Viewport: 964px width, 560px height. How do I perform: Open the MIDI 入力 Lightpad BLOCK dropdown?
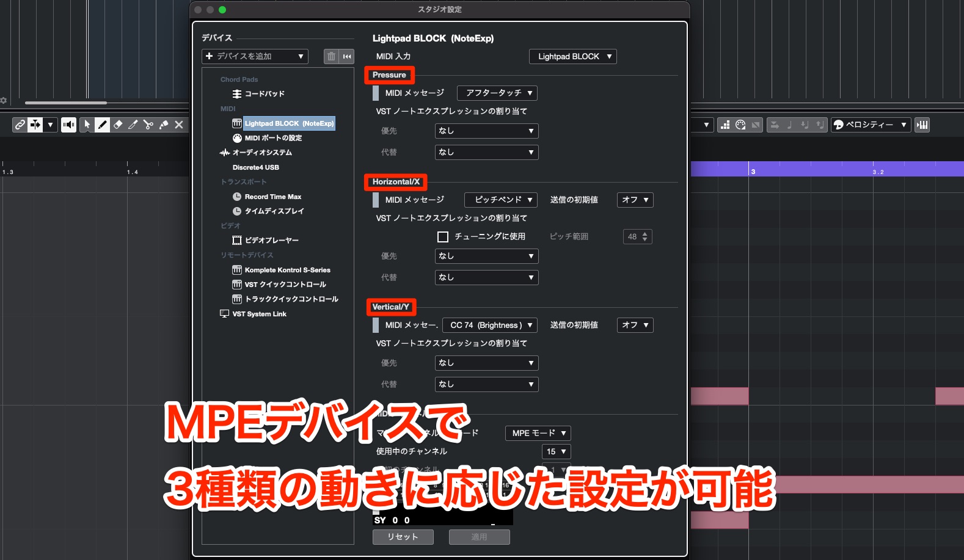(x=573, y=56)
